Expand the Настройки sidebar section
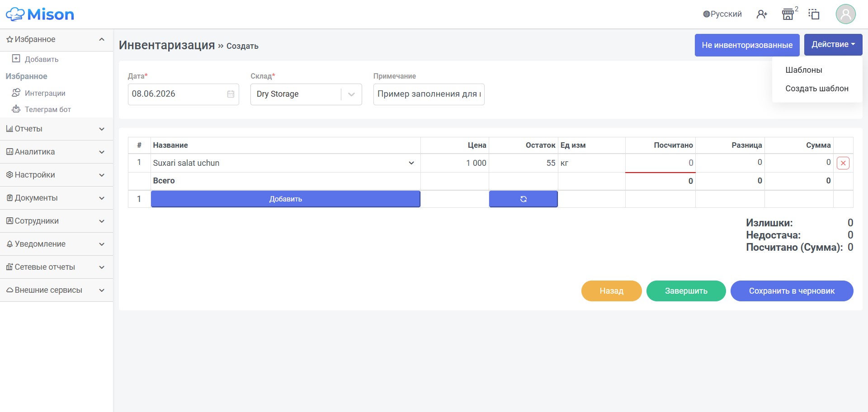The image size is (868, 412). click(x=57, y=175)
